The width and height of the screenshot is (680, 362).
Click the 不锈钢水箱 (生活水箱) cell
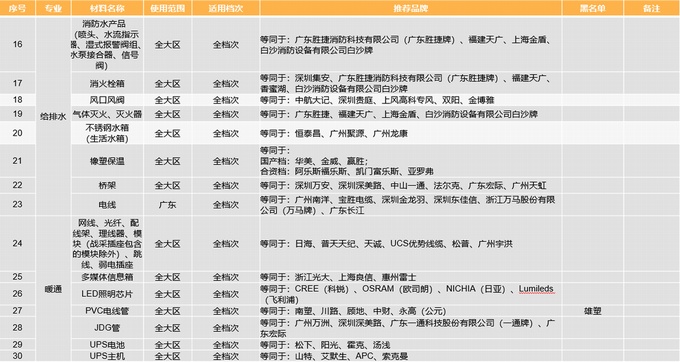[107, 133]
